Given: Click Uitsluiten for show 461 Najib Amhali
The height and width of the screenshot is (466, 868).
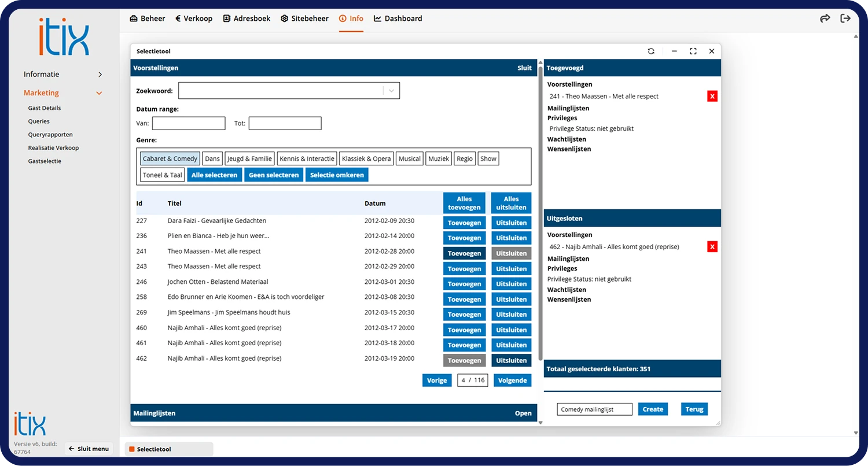Looking at the screenshot, I should pos(512,345).
